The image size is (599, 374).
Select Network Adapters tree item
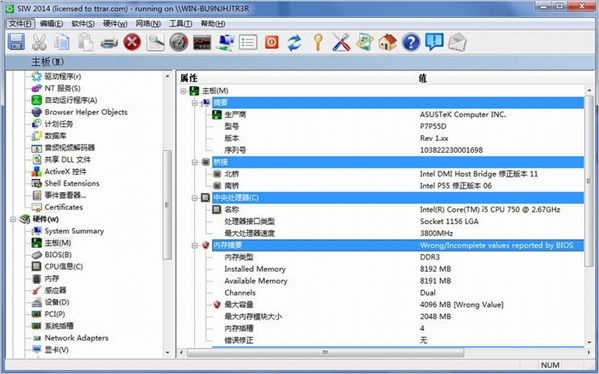coord(76,338)
